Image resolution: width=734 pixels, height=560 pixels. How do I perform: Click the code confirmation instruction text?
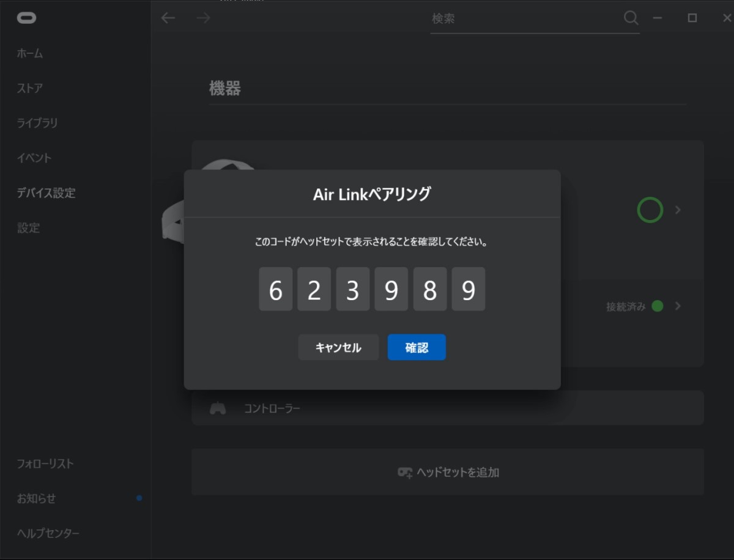point(372,242)
